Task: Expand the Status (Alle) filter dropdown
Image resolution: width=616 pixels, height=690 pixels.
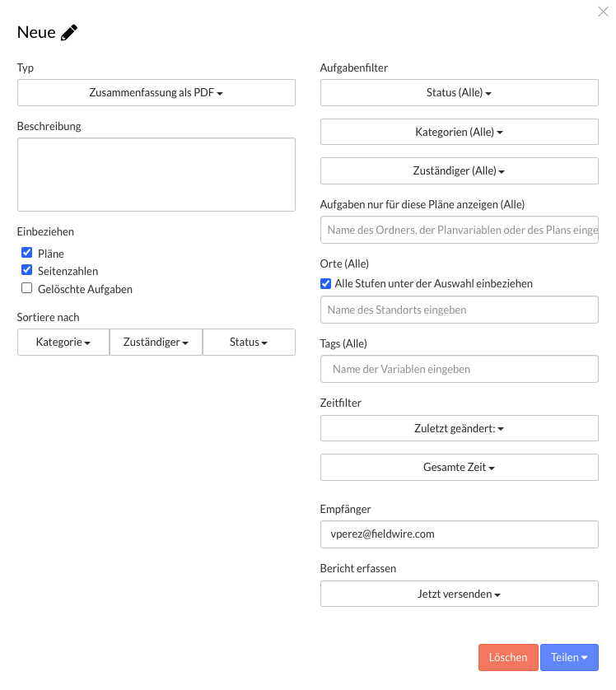Action: pyautogui.click(x=459, y=93)
